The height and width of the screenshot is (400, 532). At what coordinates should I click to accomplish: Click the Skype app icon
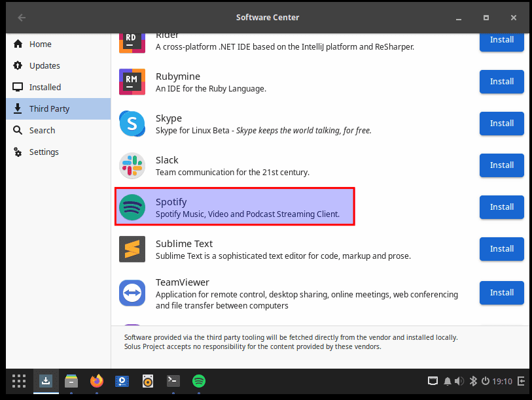pyautogui.click(x=132, y=124)
